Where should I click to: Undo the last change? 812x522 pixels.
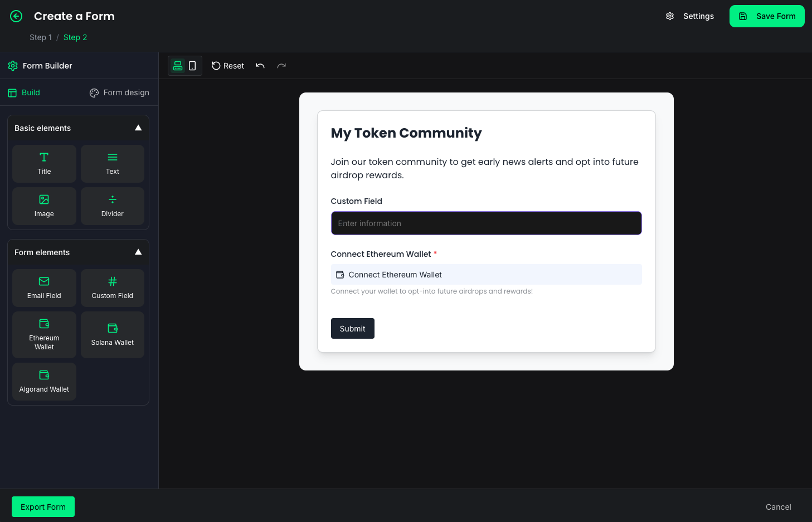tap(260, 66)
